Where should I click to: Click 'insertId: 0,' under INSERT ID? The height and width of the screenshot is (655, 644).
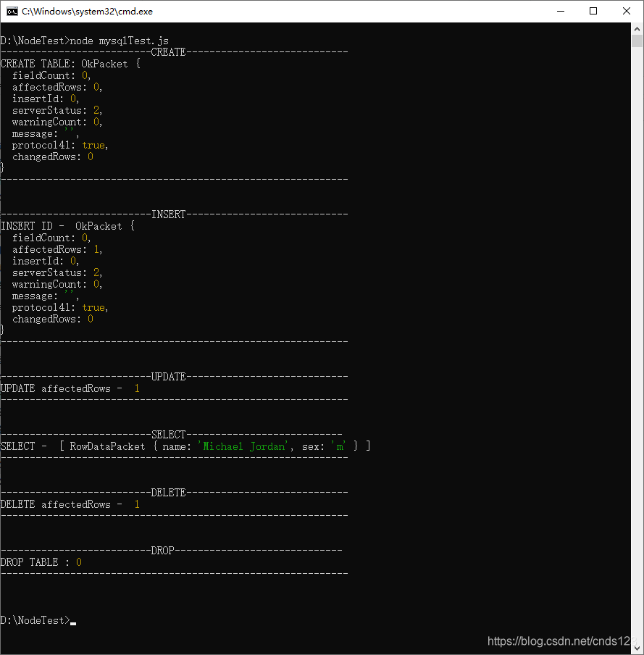46,261
